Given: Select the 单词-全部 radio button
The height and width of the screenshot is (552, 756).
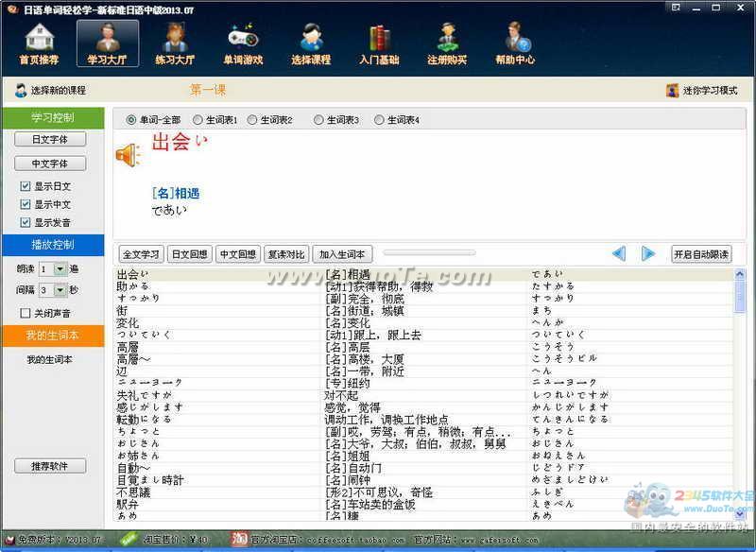Looking at the screenshot, I should (130, 119).
